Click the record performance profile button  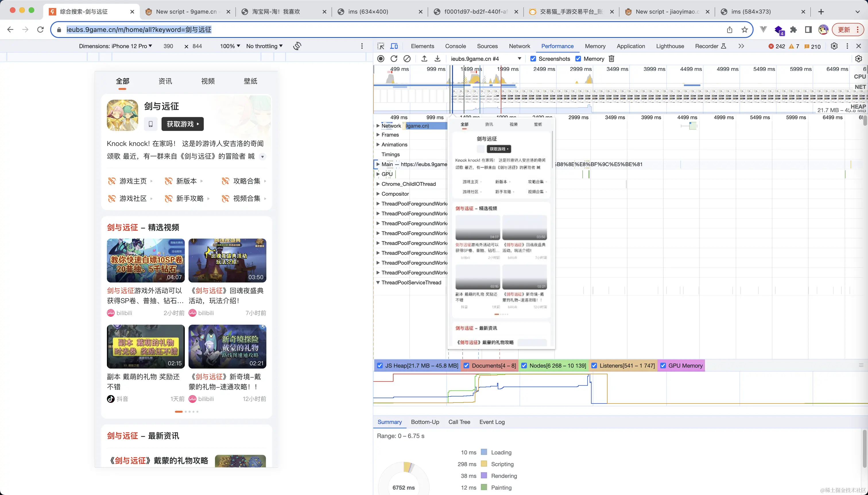pyautogui.click(x=381, y=59)
